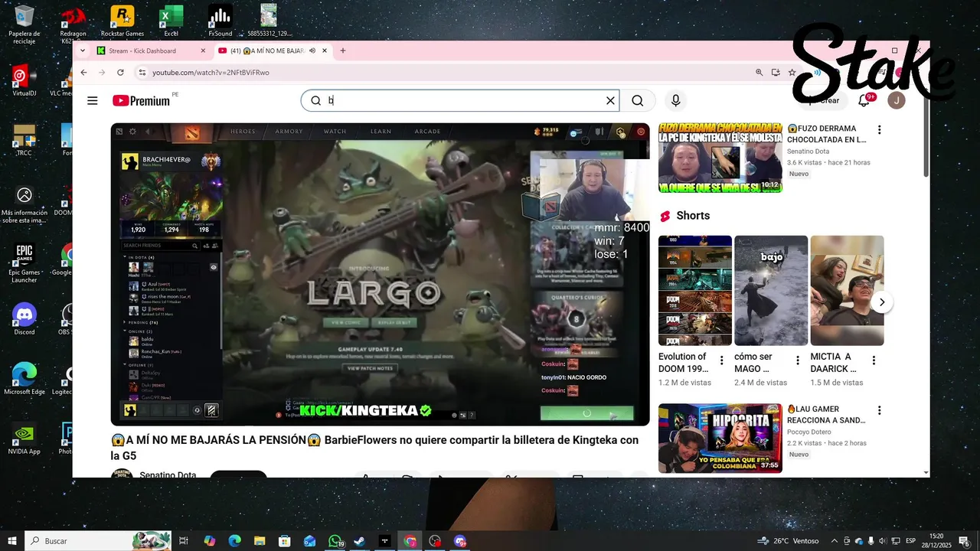Open the ESP language indicator
This screenshot has height=551, width=980.
pos(911,541)
